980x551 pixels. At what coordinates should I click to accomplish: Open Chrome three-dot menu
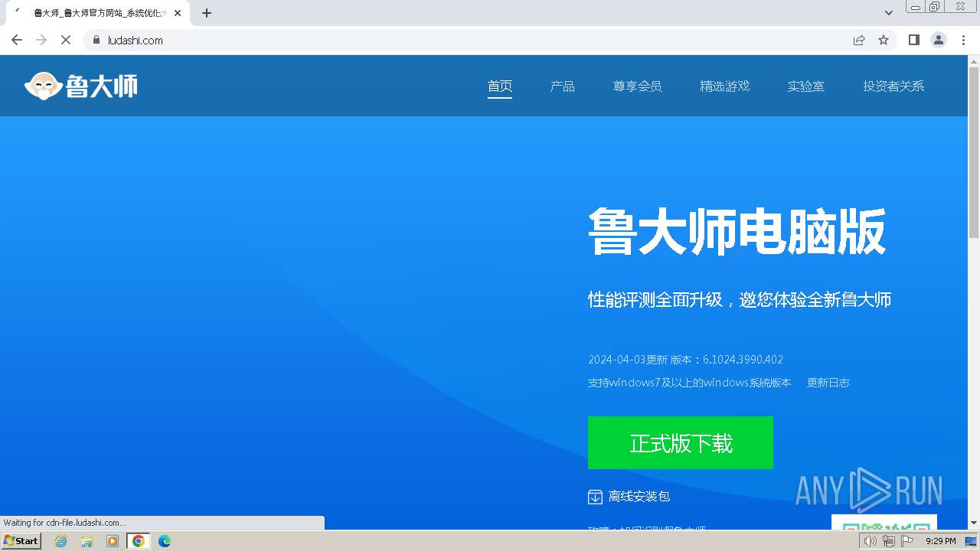tap(963, 40)
